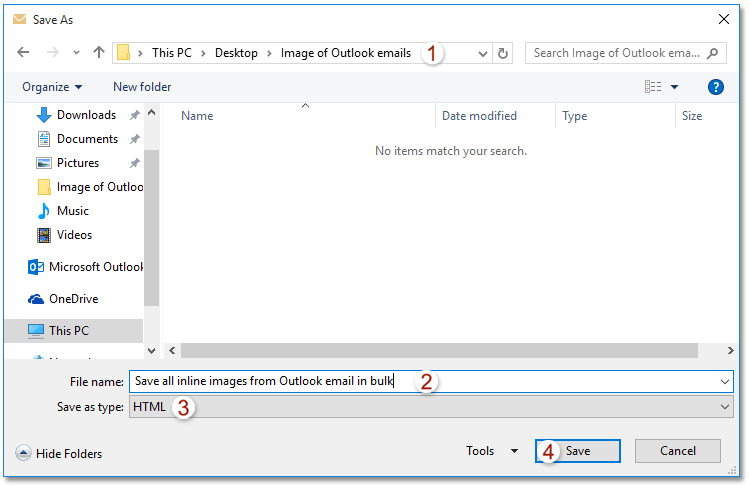The height and width of the screenshot is (485, 749).
Task: Select Image of Outlook emails breadcrumb
Action: (345, 53)
